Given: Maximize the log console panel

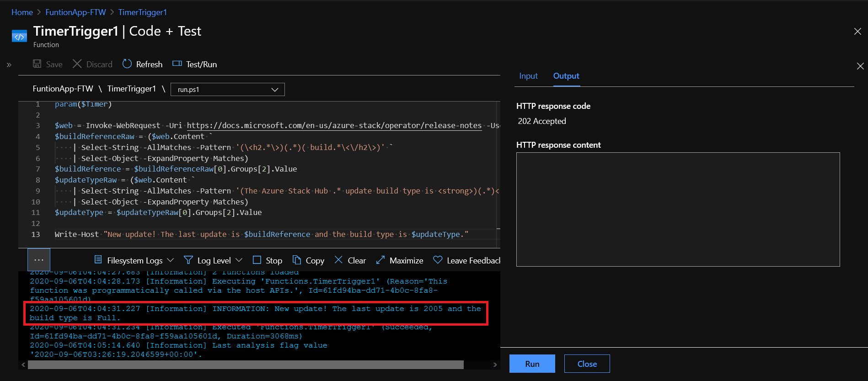Looking at the screenshot, I should [400, 260].
